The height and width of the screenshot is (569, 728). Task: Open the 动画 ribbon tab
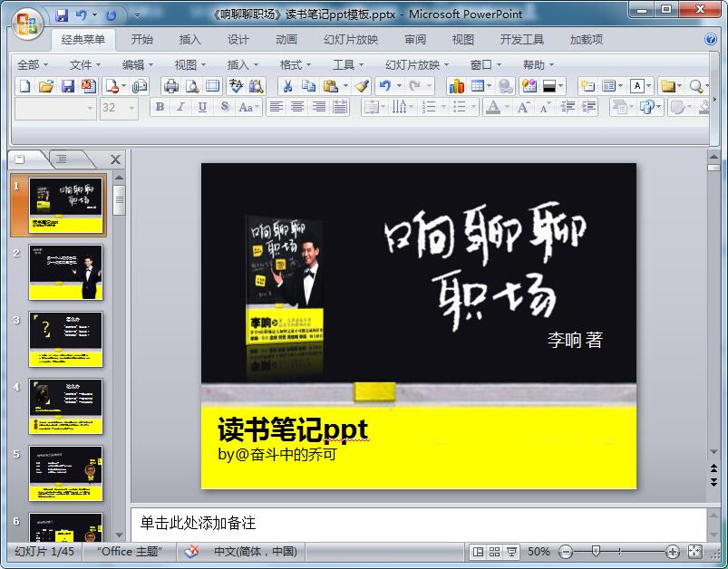286,40
